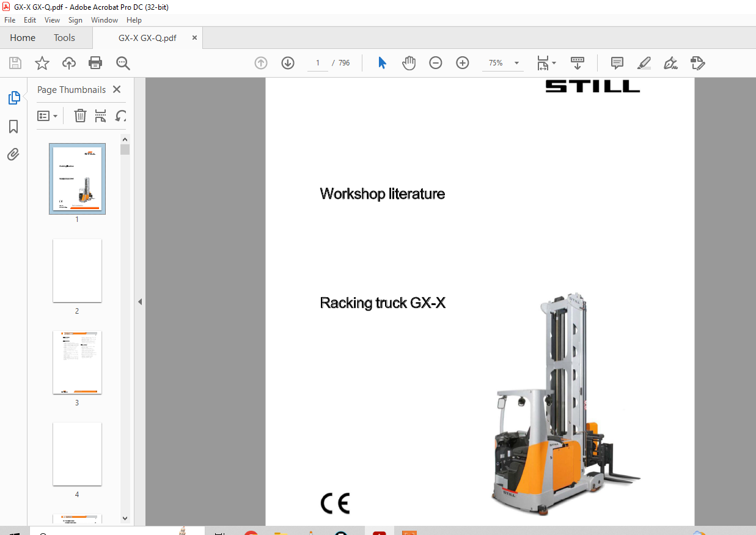Open thumbnail panel options menu
This screenshot has width=756, height=535.
(48, 116)
